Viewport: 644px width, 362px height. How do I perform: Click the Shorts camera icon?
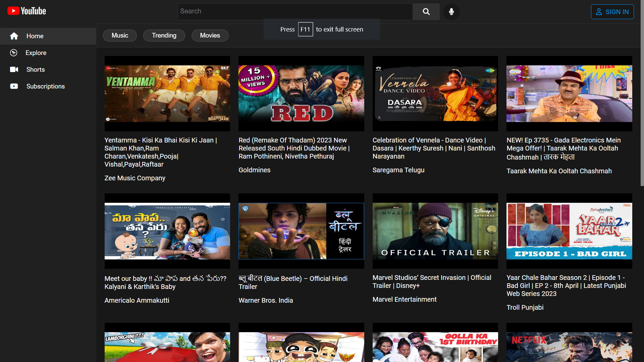(x=14, y=69)
